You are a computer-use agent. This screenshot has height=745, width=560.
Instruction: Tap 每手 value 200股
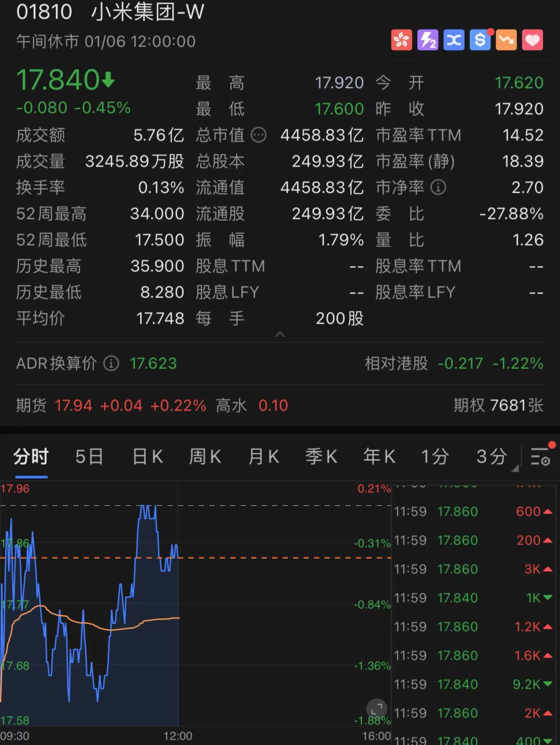340,318
